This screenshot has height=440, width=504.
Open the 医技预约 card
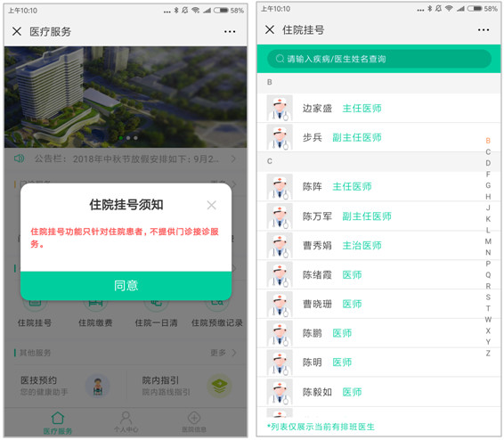coord(66,386)
